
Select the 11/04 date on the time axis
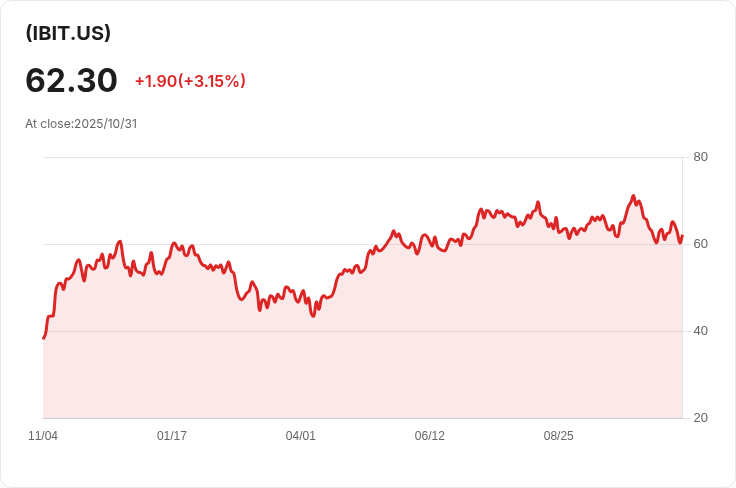point(43,436)
